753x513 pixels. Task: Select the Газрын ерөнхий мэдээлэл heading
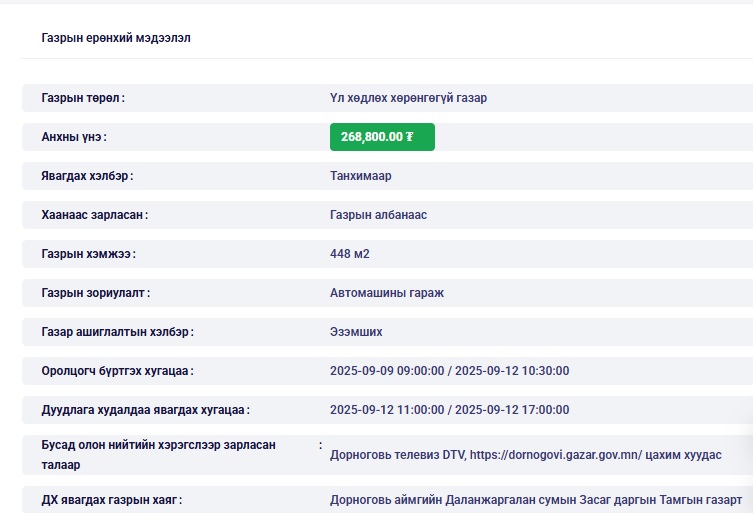[x=116, y=38]
